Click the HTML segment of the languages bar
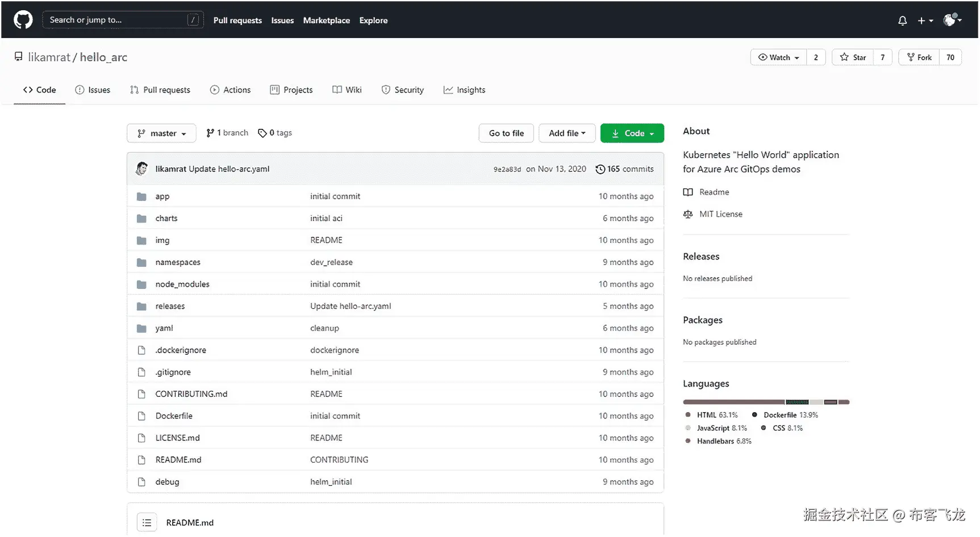 click(x=734, y=402)
